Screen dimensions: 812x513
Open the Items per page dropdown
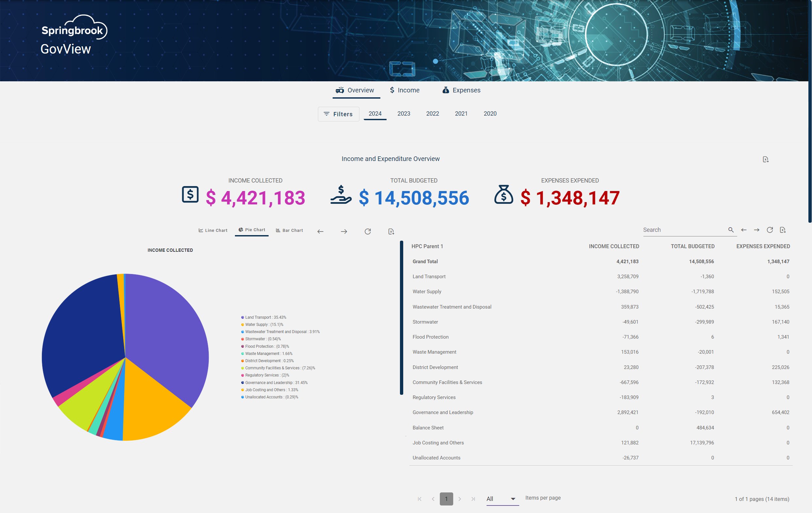502,499
